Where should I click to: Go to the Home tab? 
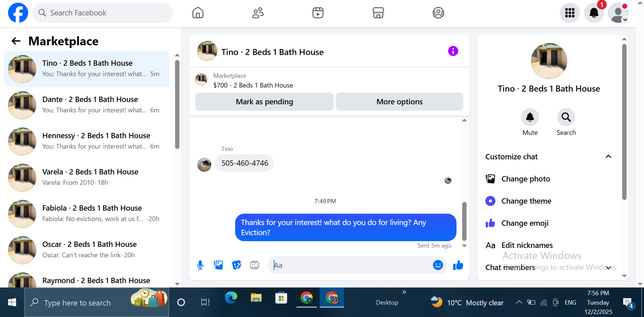pos(198,13)
